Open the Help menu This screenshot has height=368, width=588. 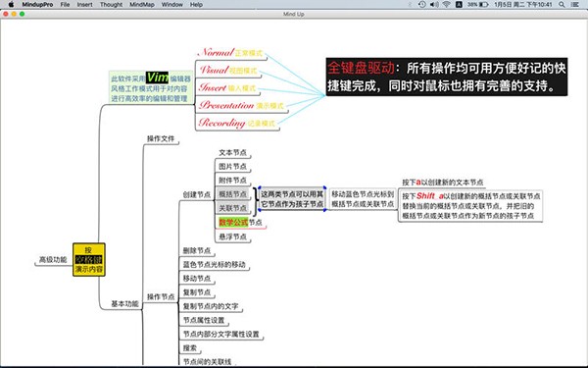196,5
